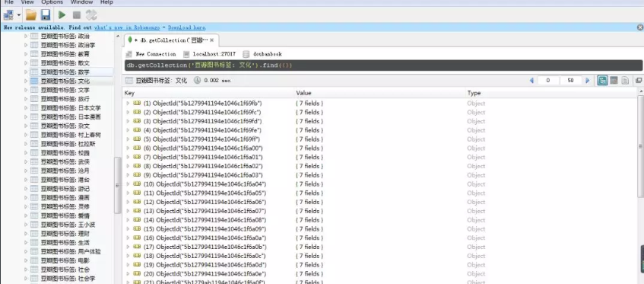Click the Key column header
Screen dimensions: 644x284
[208, 94]
